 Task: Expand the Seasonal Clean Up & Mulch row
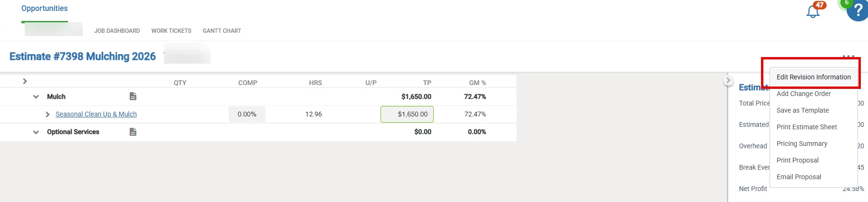[48, 115]
